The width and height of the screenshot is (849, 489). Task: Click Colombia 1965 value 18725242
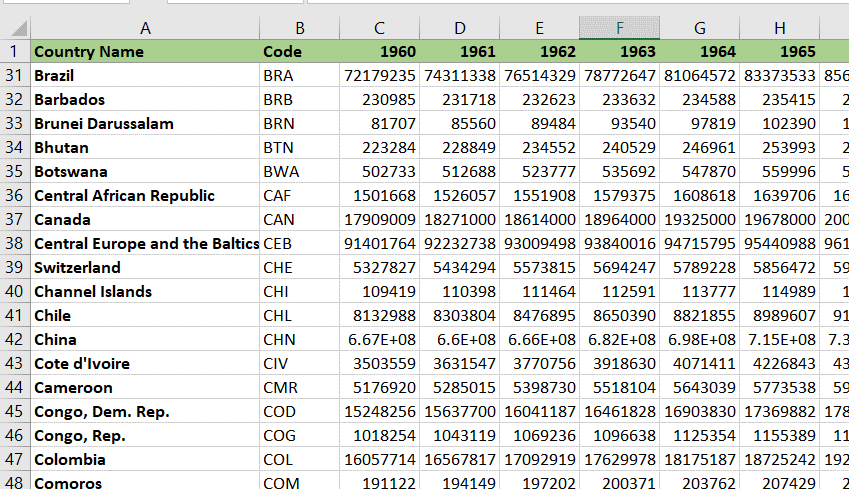pos(780,459)
